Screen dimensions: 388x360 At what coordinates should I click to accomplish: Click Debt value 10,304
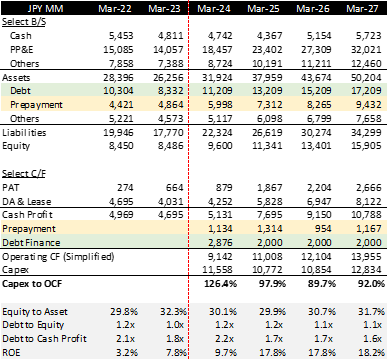point(118,91)
